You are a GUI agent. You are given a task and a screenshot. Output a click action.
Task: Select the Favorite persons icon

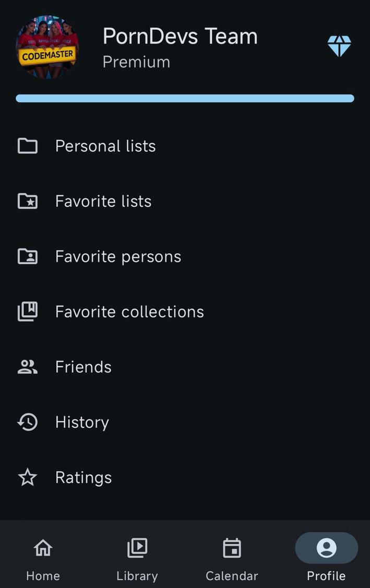(x=27, y=256)
